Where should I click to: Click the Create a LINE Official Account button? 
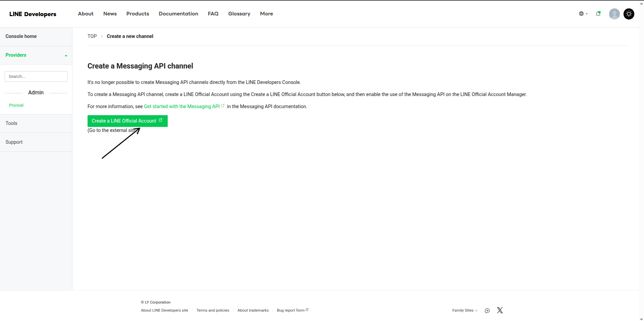click(x=127, y=121)
